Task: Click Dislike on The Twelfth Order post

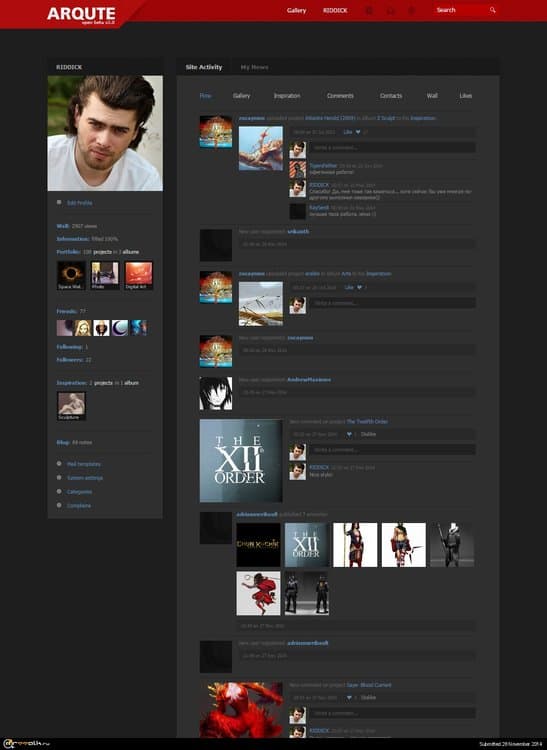Action: (368, 434)
